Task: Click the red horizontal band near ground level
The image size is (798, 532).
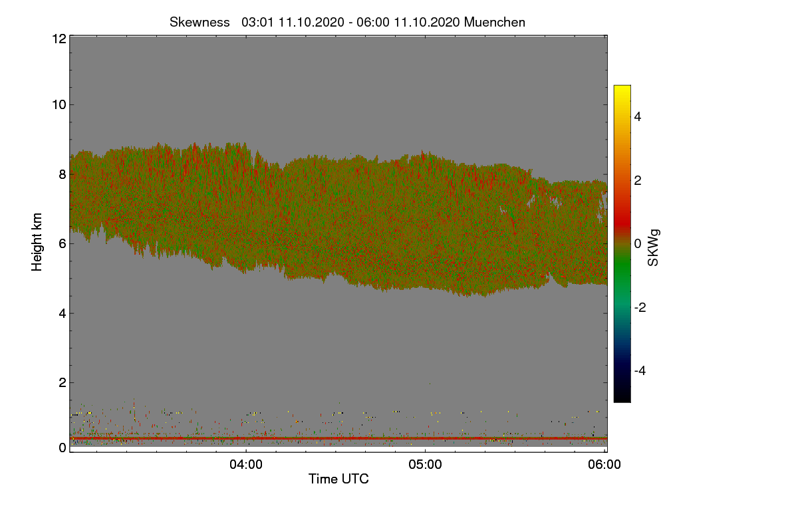Action: click(x=338, y=438)
